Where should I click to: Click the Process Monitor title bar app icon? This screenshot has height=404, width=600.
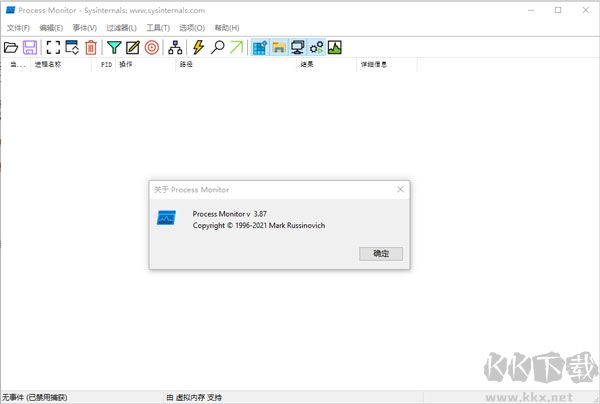coord(10,10)
